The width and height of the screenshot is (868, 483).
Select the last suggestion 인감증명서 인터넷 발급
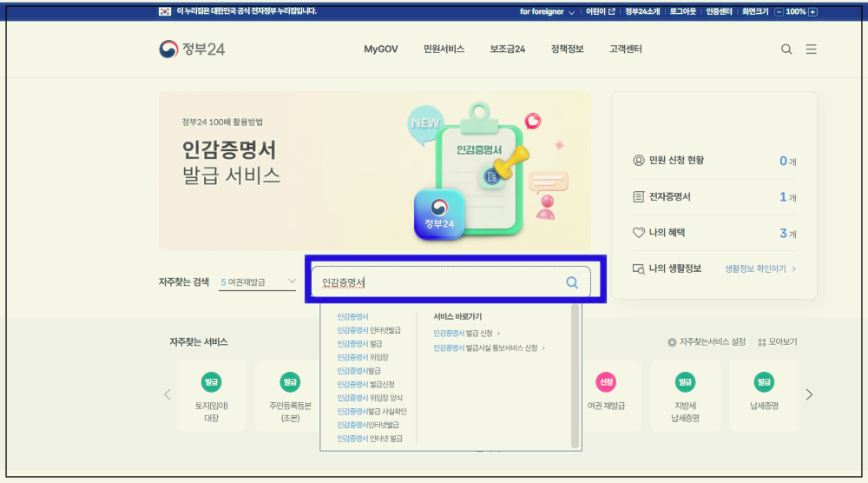(x=370, y=439)
